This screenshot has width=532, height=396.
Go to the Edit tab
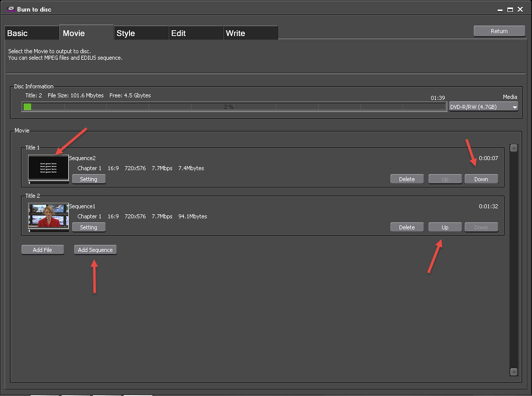pyautogui.click(x=195, y=33)
